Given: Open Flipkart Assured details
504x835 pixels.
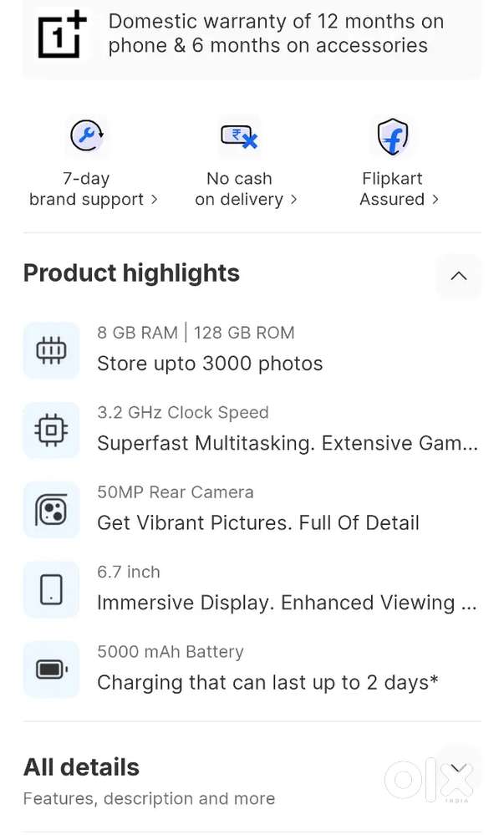Looking at the screenshot, I should pyautogui.click(x=398, y=190).
